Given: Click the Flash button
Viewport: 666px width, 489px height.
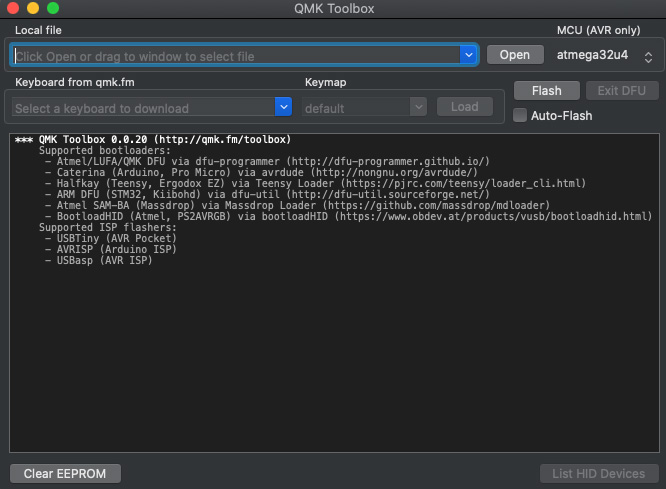Looking at the screenshot, I should 547,90.
